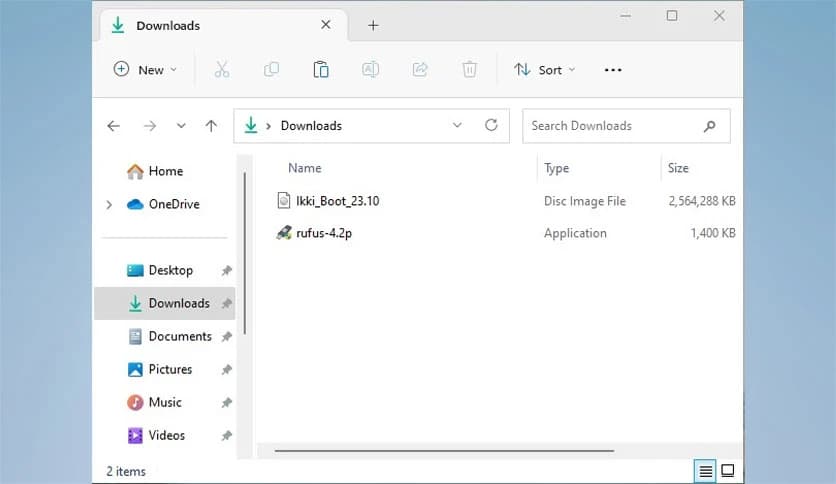The height and width of the screenshot is (484, 836).
Task: Select Downloads in the sidebar
Action: coord(165,303)
